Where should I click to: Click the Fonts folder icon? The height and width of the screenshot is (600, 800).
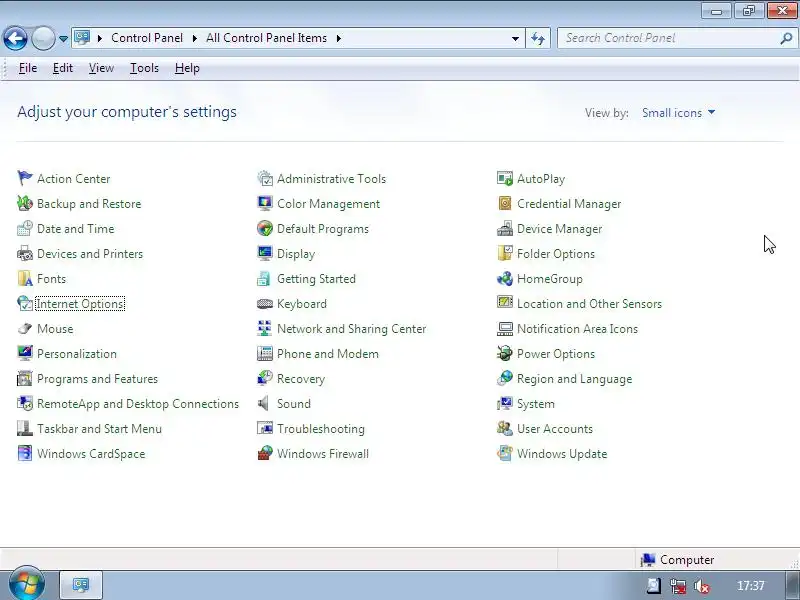point(24,278)
